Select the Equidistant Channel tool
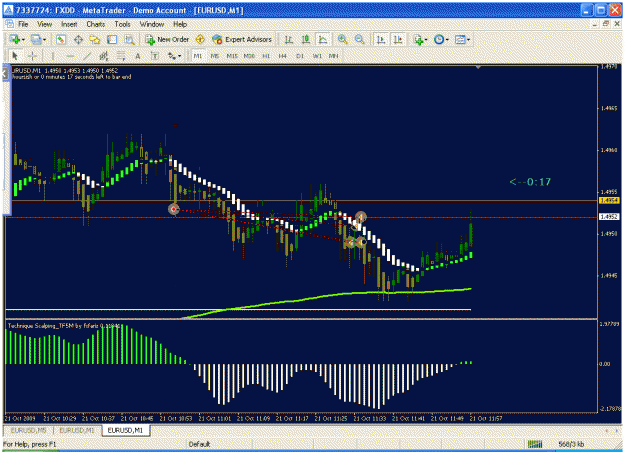The height and width of the screenshot is (452, 625). click(104, 56)
